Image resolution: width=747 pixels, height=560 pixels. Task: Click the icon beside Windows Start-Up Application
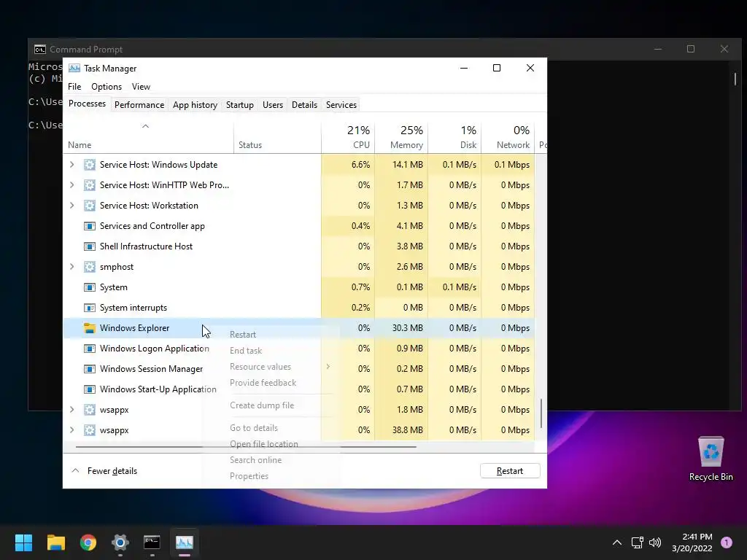point(90,389)
